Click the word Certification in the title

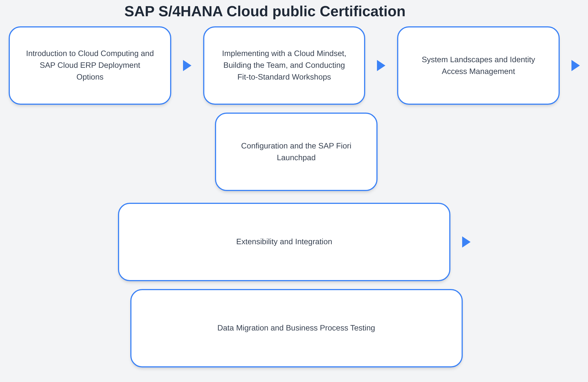pos(362,12)
